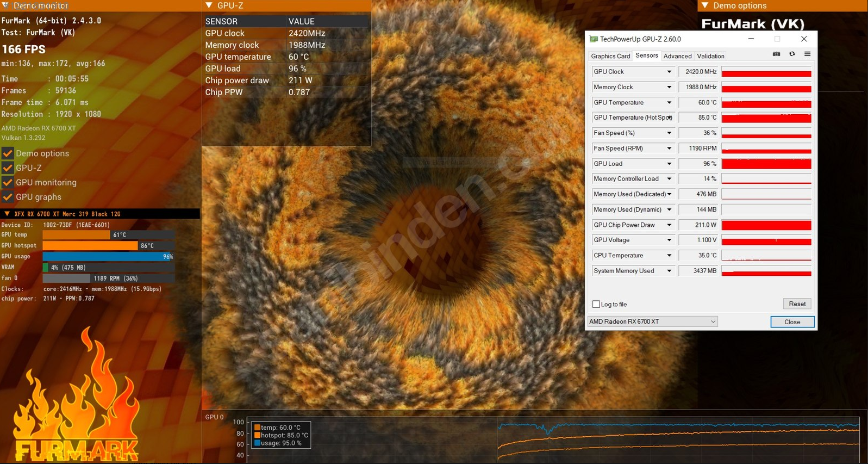
Task: Collapse the XFX RX 6700 XT Merc 319 section
Action: (x=7, y=214)
